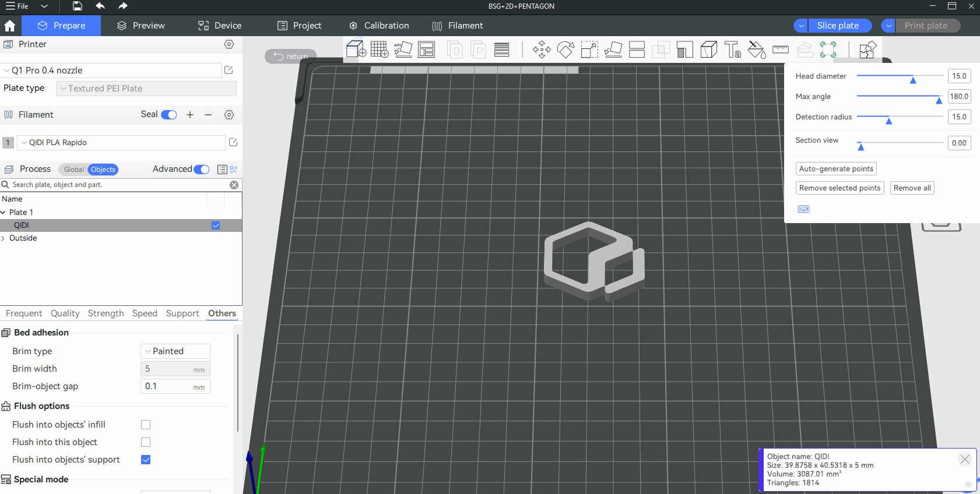The image size is (980, 494).
Task: Click the Arrange all objects icon
Action: point(426,50)
